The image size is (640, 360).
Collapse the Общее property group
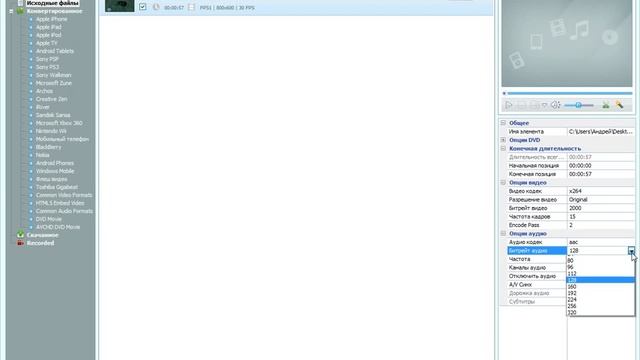pyautogui.click(x=503, y=123)
